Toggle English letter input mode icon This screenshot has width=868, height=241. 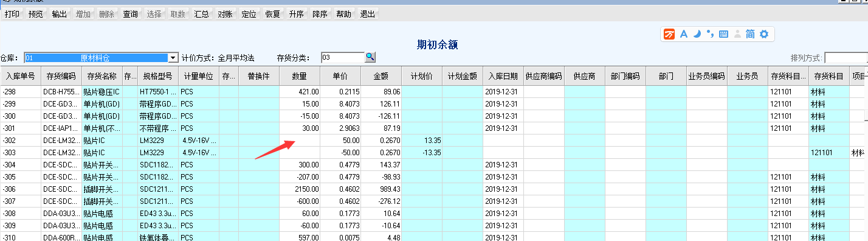click(683, 35)
